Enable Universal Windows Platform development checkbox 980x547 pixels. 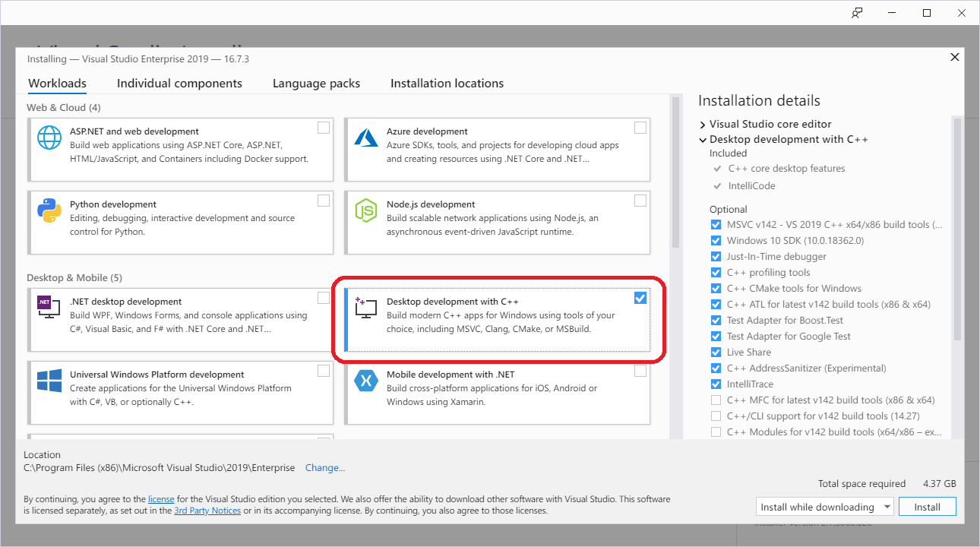pos(324,371)
